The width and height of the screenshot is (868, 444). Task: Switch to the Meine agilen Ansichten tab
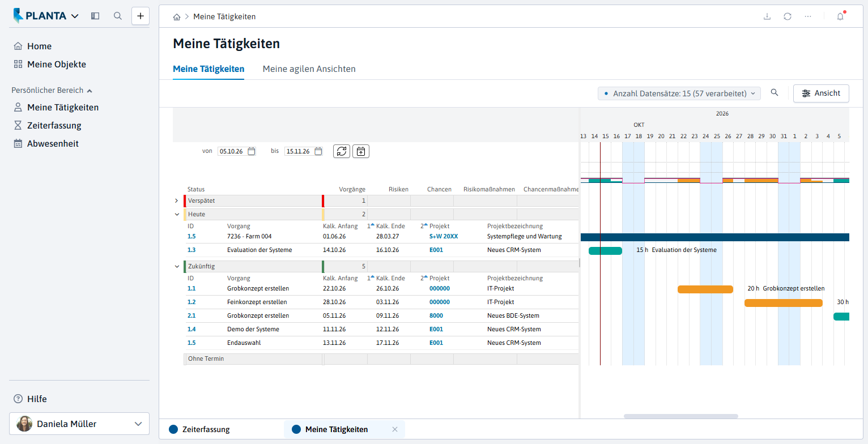tap(309, 69)
